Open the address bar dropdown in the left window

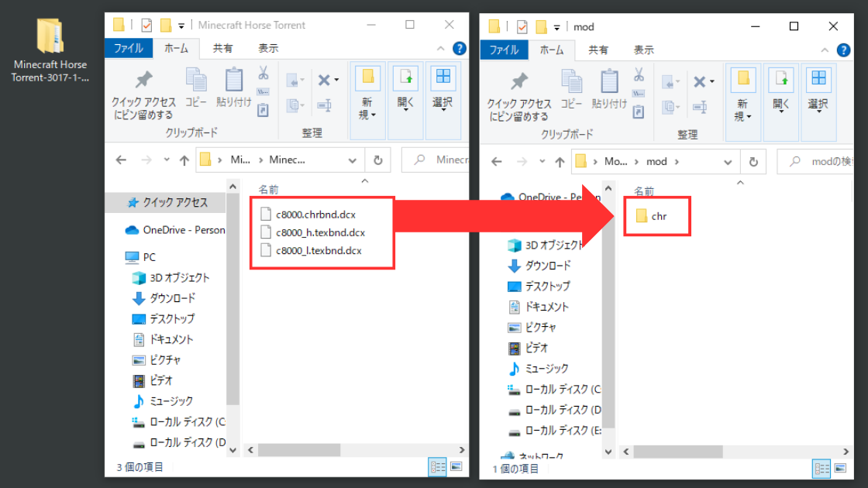click(353, 160)
